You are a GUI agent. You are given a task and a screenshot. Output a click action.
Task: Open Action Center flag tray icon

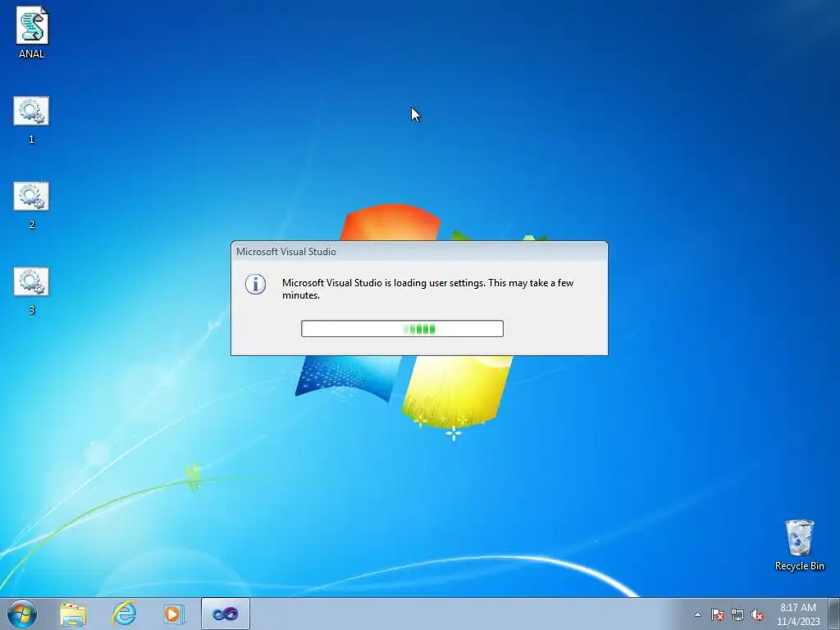717,614
